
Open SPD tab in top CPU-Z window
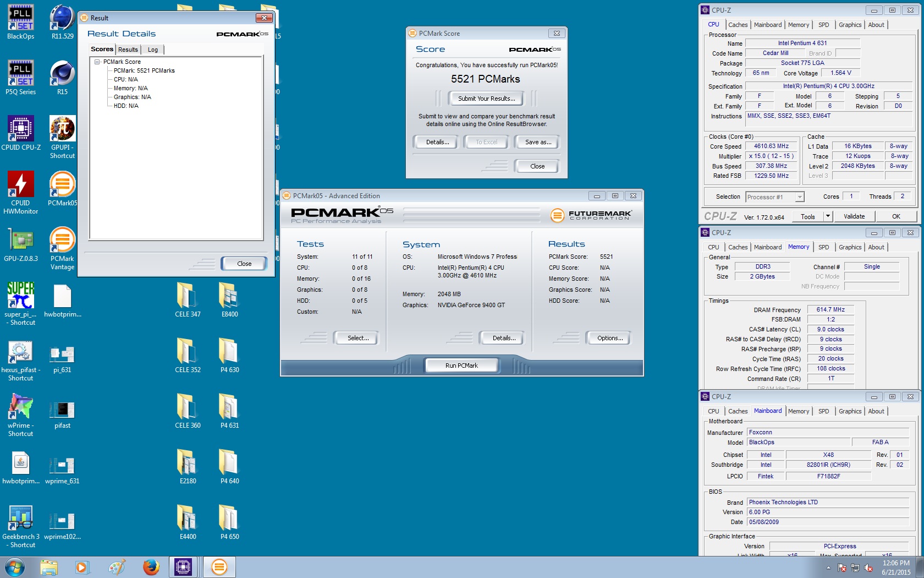pos(823,25)
